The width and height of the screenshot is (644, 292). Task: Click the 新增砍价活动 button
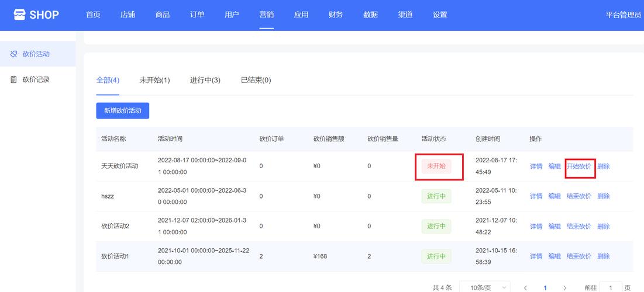[x=123, y=111]
